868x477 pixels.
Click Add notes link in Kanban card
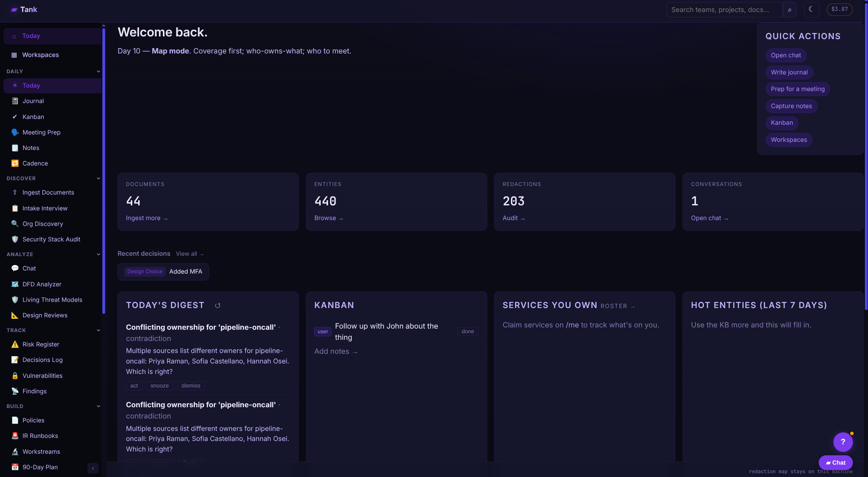coord(336,351)
